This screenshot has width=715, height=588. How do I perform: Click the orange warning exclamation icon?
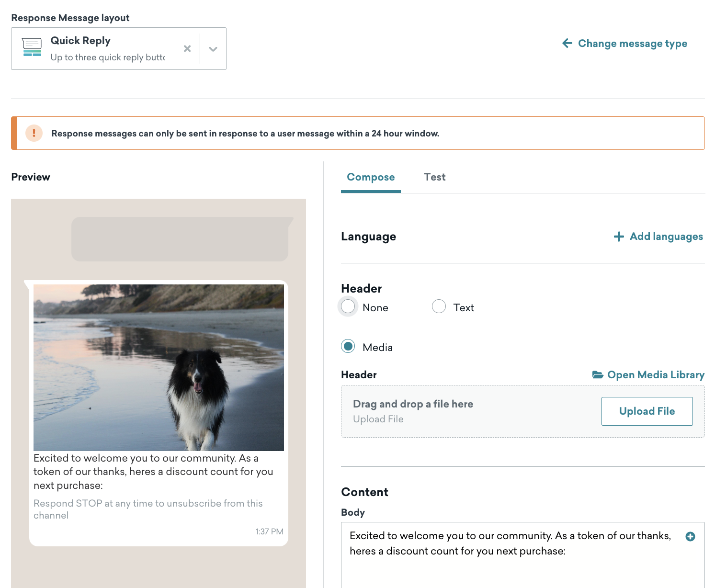pyautogui.click(x=34, y=133)
